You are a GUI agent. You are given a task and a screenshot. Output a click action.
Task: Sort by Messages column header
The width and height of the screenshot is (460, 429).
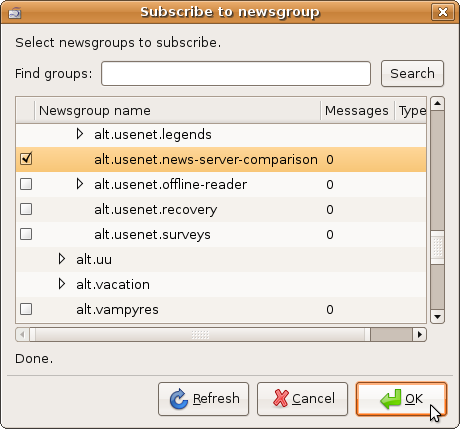pos(357,110)
